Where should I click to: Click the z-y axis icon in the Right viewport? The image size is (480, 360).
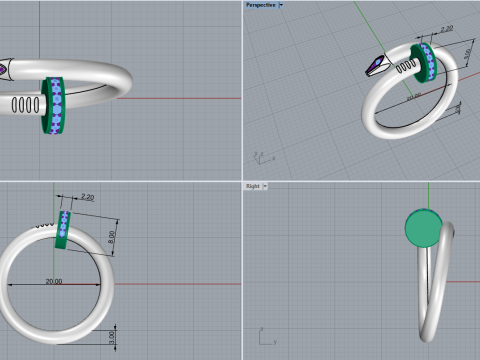pos(268,336)
